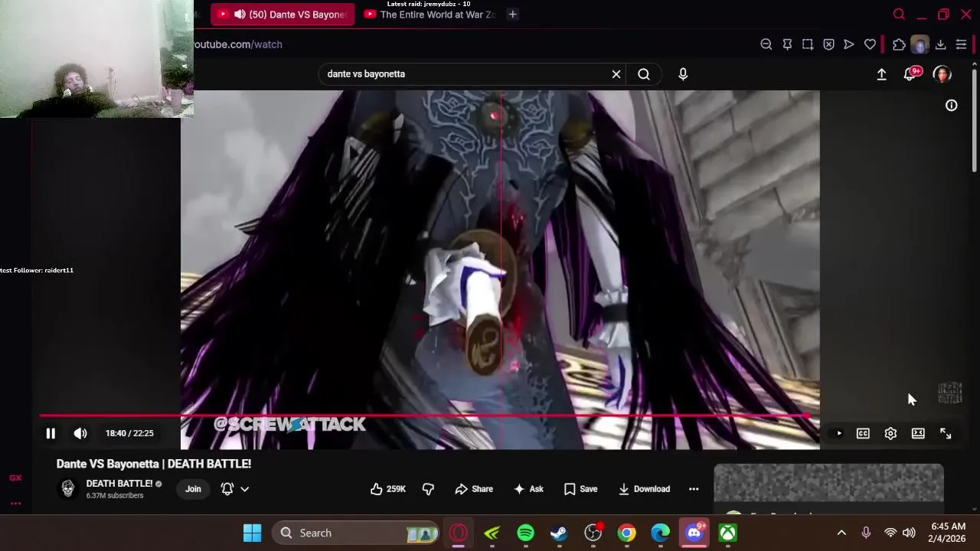The width and height of the screenshot is (980, 551).
Task: Open Steam from the taskbar
Action: pos(559,533)
